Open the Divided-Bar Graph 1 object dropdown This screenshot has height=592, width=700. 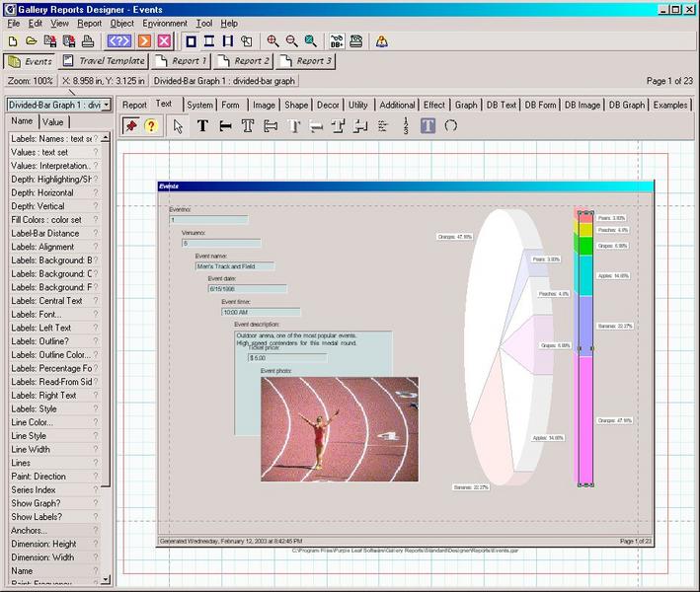(107, 105)
